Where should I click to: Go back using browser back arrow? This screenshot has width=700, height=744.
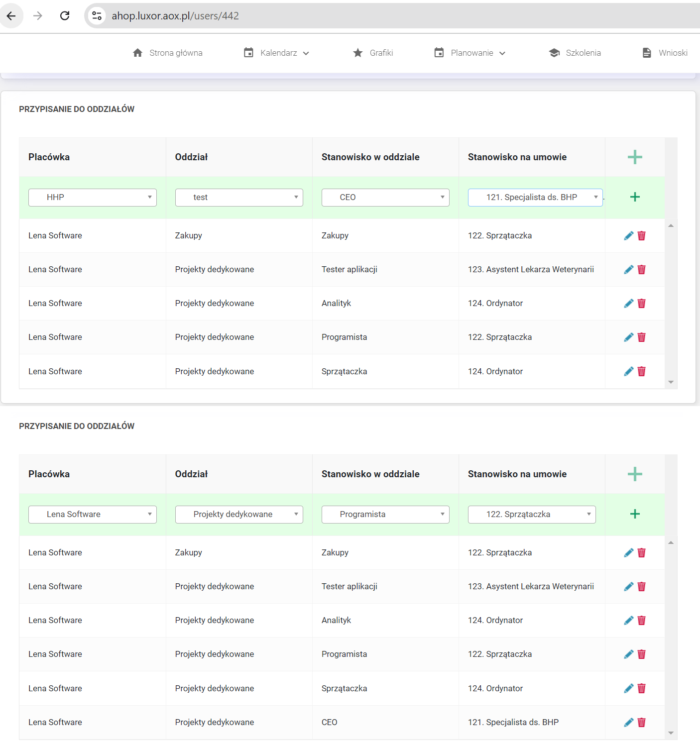pyautogui.click(x=11, y=16)
